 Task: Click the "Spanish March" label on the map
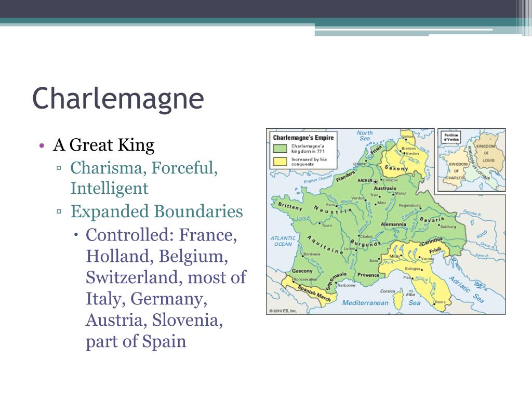[314, 293]
